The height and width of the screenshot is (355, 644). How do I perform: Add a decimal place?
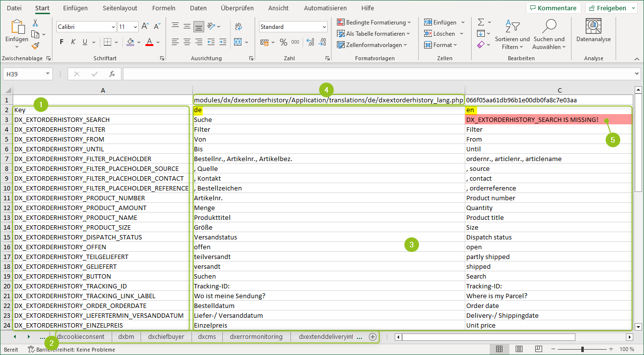310,43
